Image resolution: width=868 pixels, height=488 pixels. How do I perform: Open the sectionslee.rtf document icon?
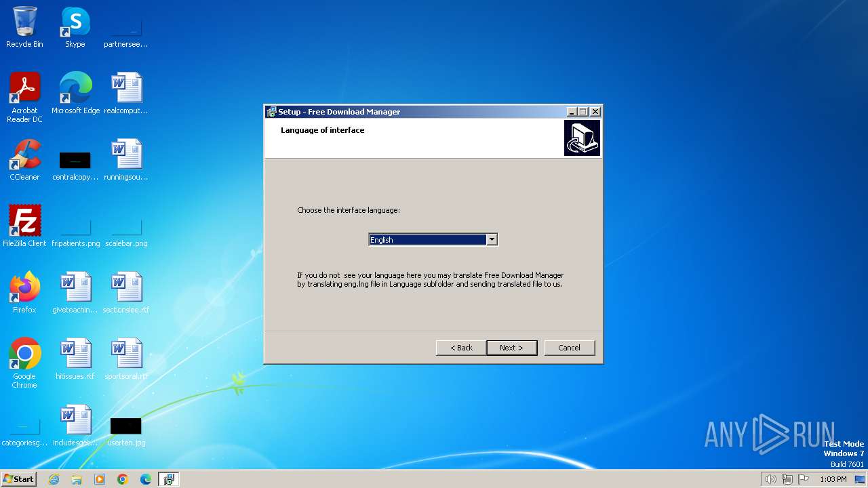(x=126, y=293)
